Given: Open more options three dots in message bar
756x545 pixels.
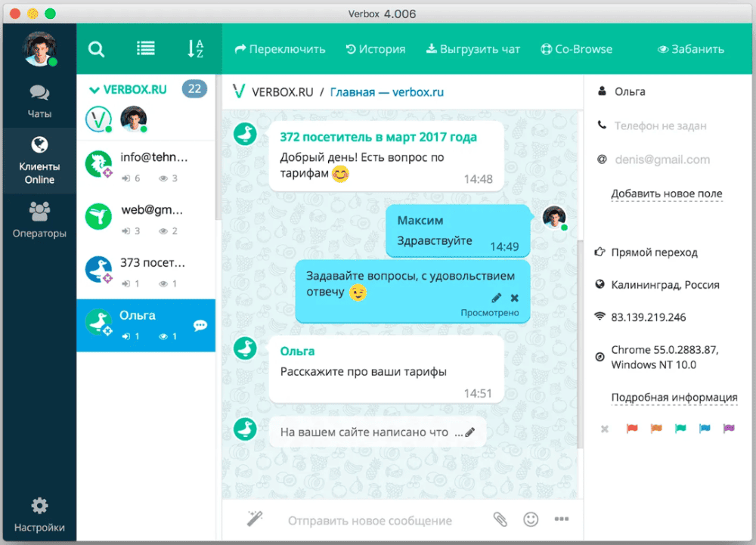Looking at the screenshot, I should [562, 519].
